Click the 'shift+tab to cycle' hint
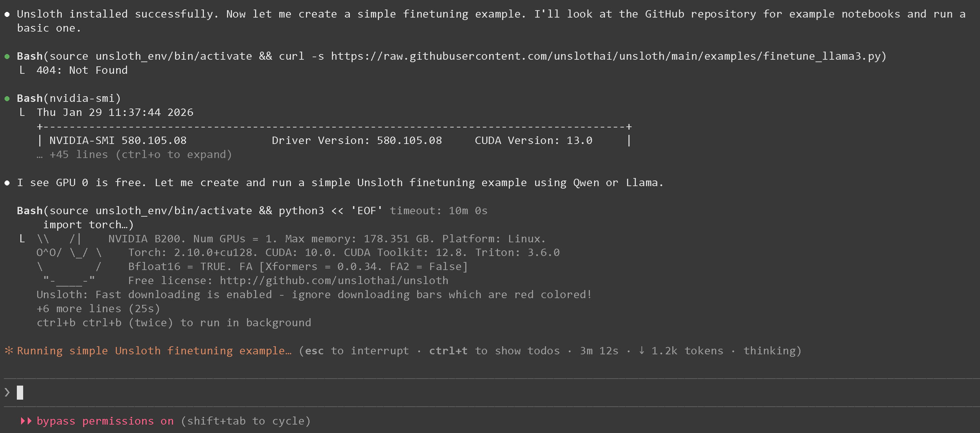 pos(245,421)
